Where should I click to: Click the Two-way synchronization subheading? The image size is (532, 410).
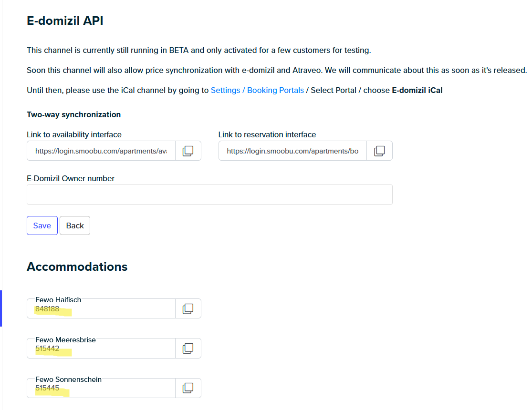tap(73, 114)
